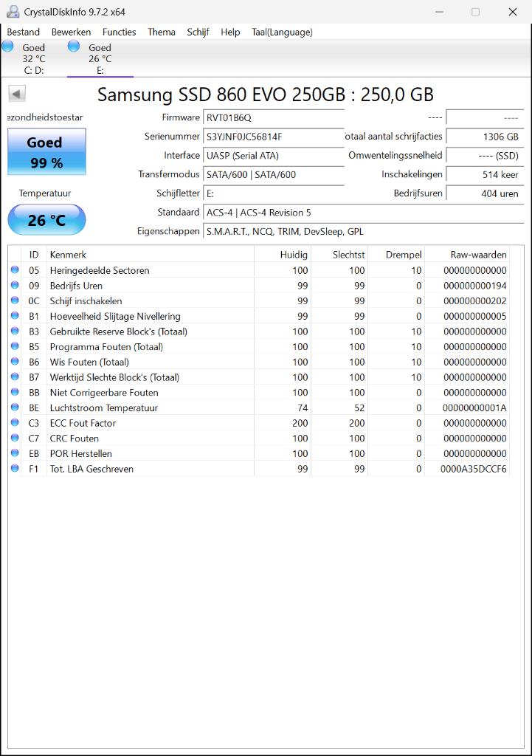Viewport: 532px width, 756px height.
Task: Click raw value 0000A35DCCF6
Action: point(474,469)
